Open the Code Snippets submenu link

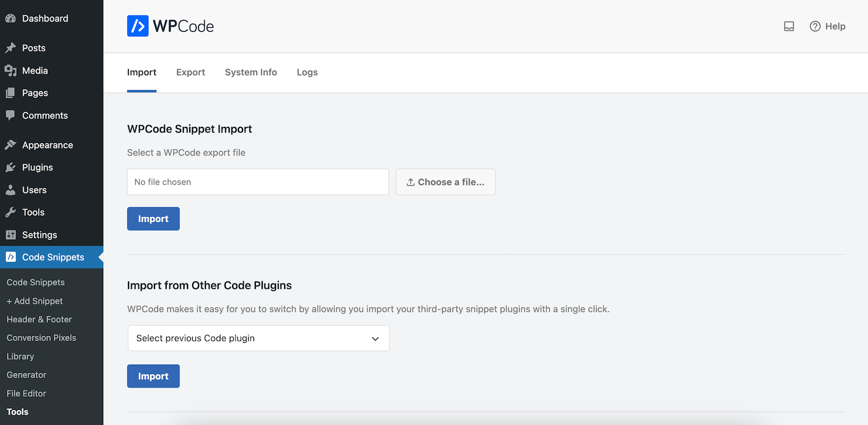tap(35, 283)
